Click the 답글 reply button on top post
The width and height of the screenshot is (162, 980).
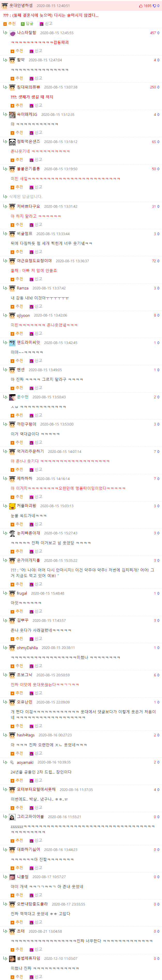[27, 24]
